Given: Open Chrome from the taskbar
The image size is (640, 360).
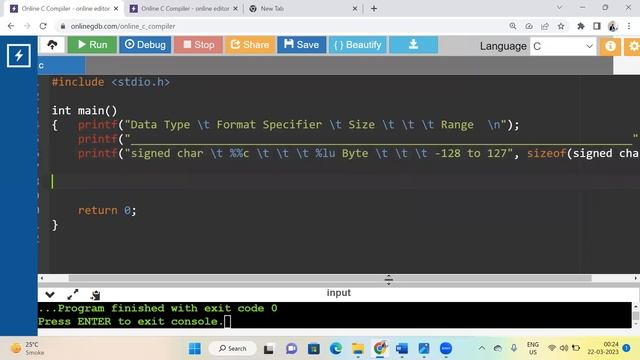Looking at the screenshot, I should click(x=380, y=348).
